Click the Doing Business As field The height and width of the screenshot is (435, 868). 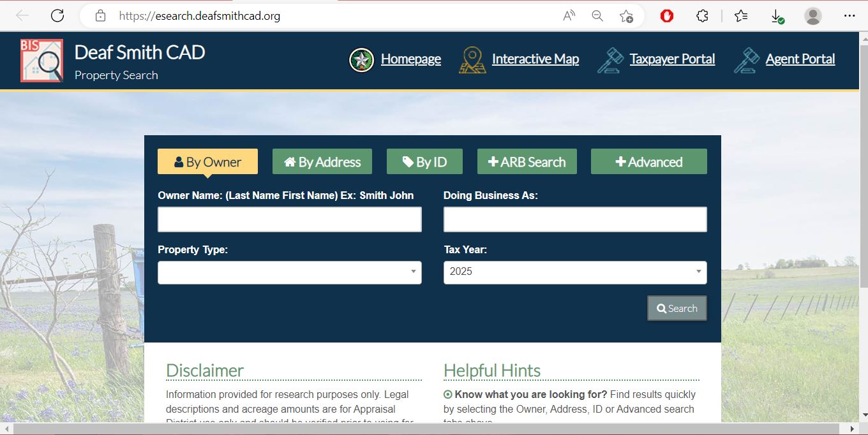pos(574,219)
